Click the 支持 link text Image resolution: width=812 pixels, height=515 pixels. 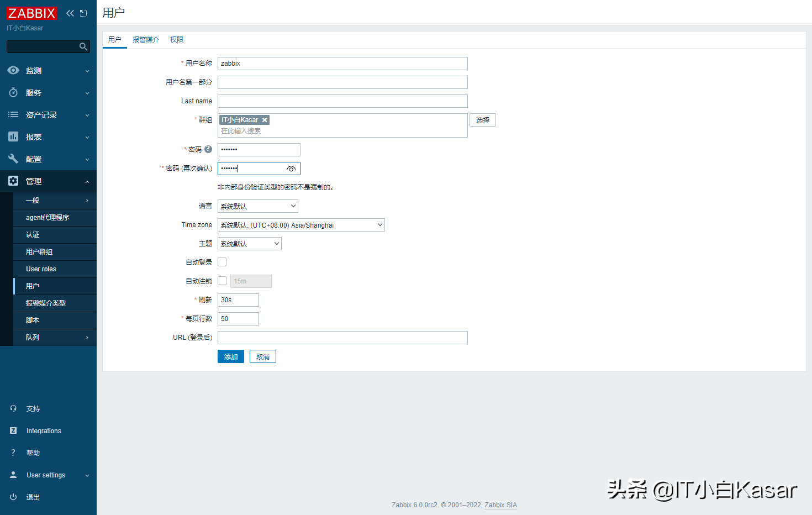click(x=33, y=409)
